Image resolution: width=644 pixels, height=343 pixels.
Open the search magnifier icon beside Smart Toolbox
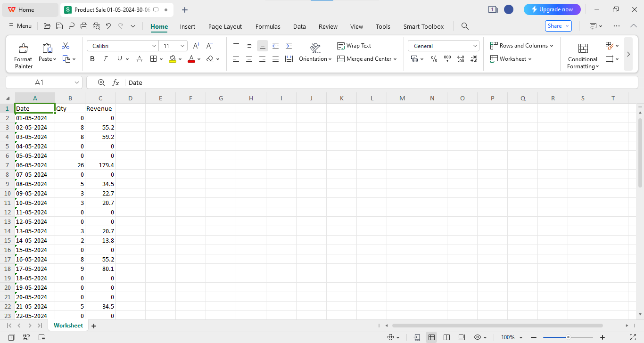click(x=465, y=26)
